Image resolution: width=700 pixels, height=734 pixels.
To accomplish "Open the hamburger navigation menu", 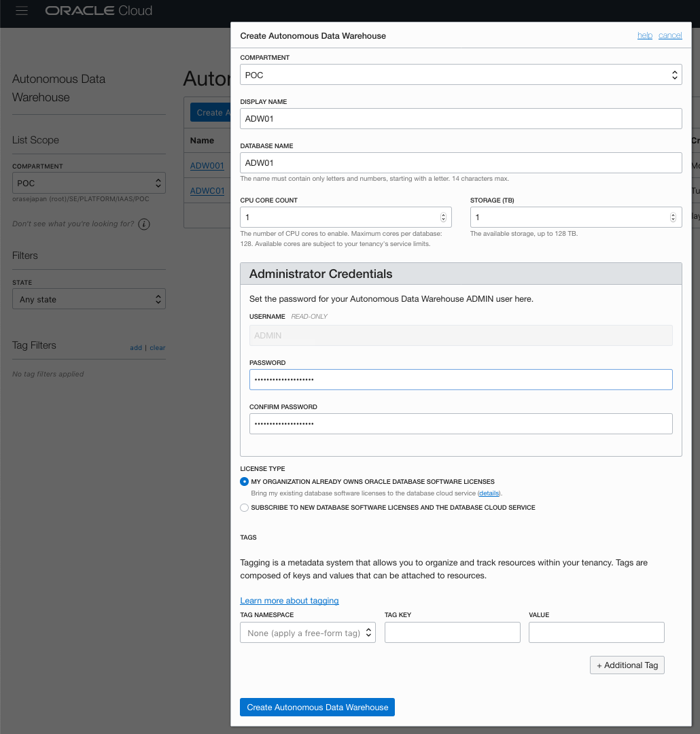I will pyautogui.click(x=22, y=11).
